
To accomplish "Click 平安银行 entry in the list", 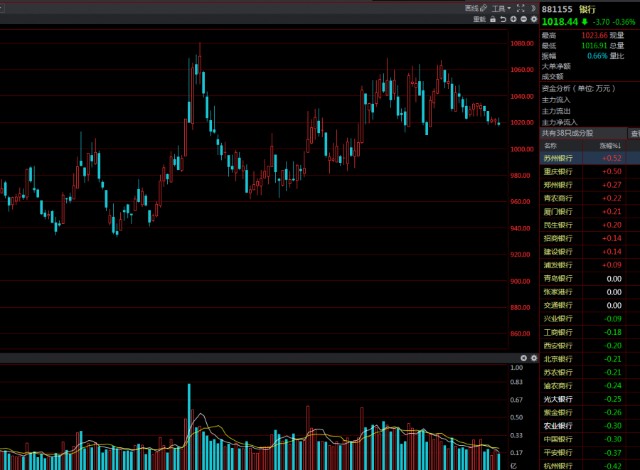I will (x=558, y=451).
